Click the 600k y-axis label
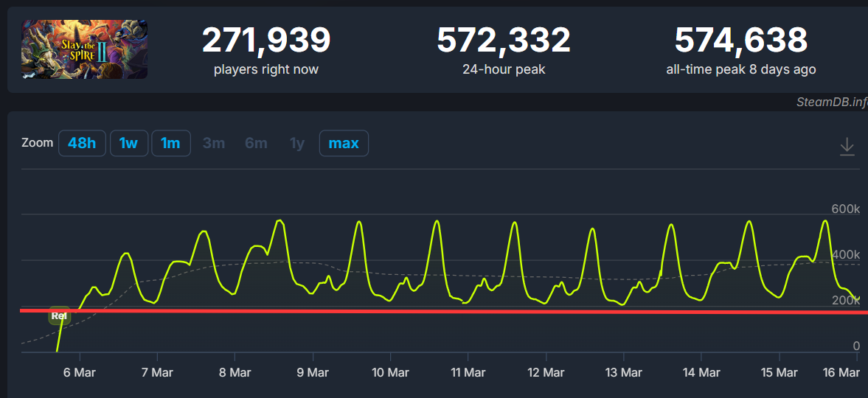 pos(845,209)
